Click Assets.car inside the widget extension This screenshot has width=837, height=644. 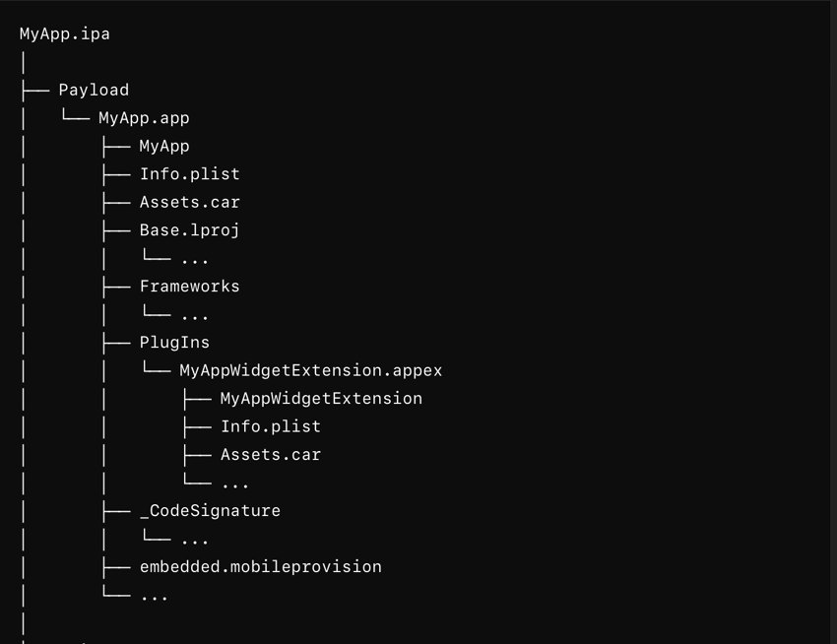[x=270, y=455]
